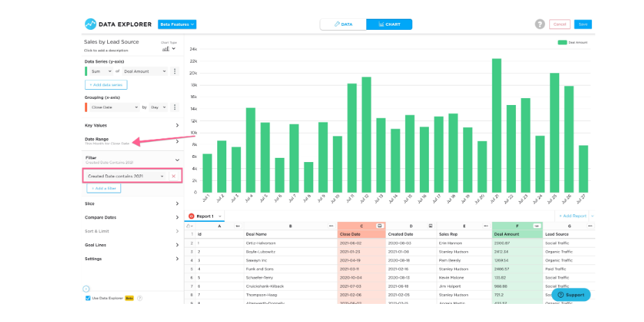Open the Close Date grouping dropdown
The height and width of the screenshot is (322, 644).
coord(114,107)
